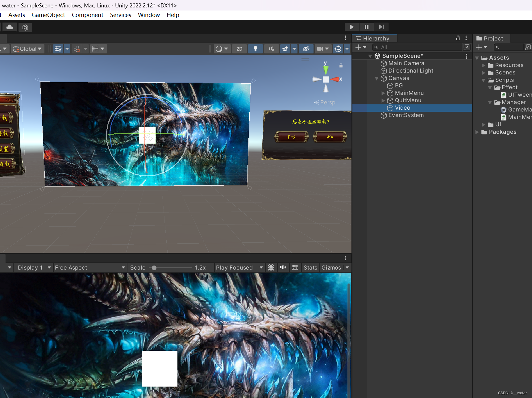Open the scene Gizmos dropdown arrow
The height and width of the screenshot is (398, 532).
pyautogui.click(x=347, y=49)
